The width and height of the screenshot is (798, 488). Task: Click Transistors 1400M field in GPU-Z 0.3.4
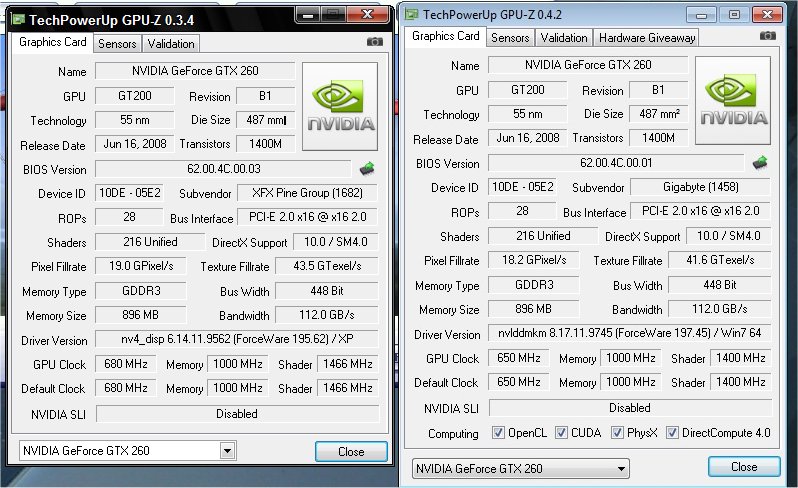click(x=266, y=144)
